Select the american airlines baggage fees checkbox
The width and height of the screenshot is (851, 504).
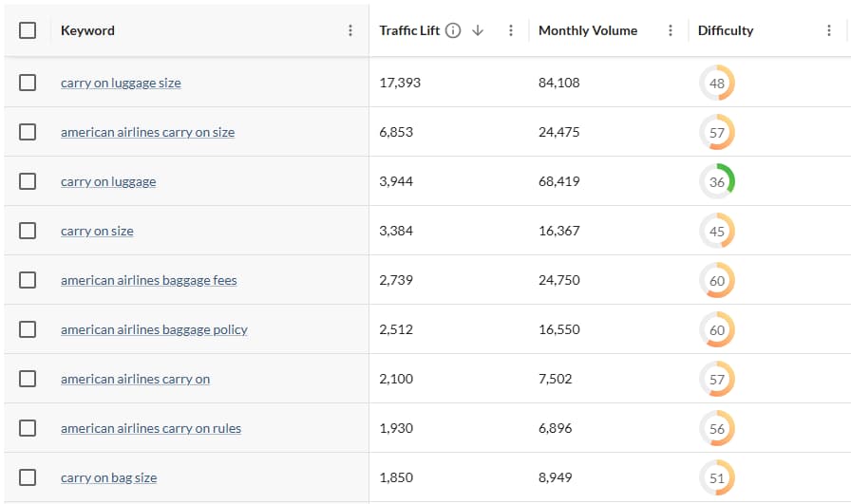point(28,280)
